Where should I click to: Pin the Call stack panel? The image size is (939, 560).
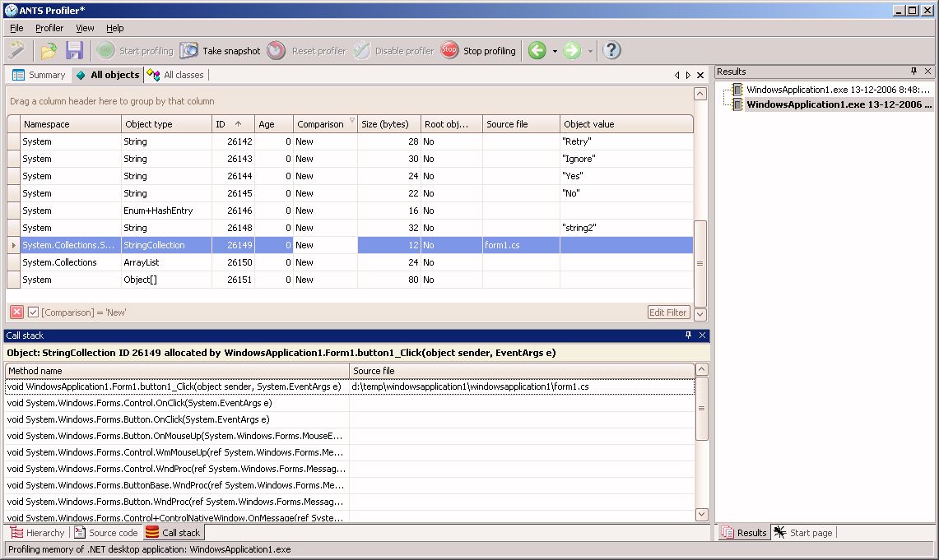(x=689, y=336)
